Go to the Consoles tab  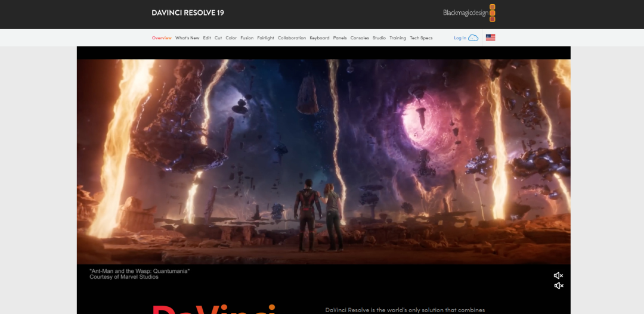click(x=360, y=38)
